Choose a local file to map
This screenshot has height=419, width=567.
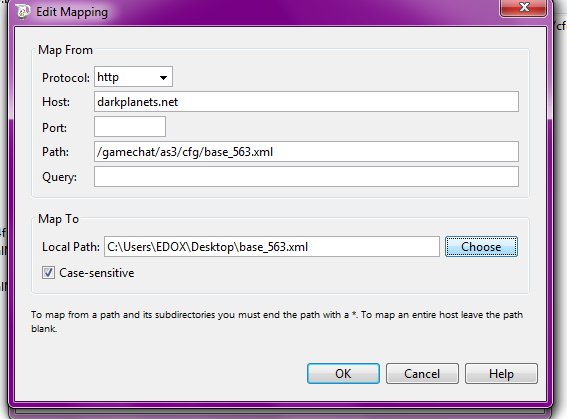point(481,247)
